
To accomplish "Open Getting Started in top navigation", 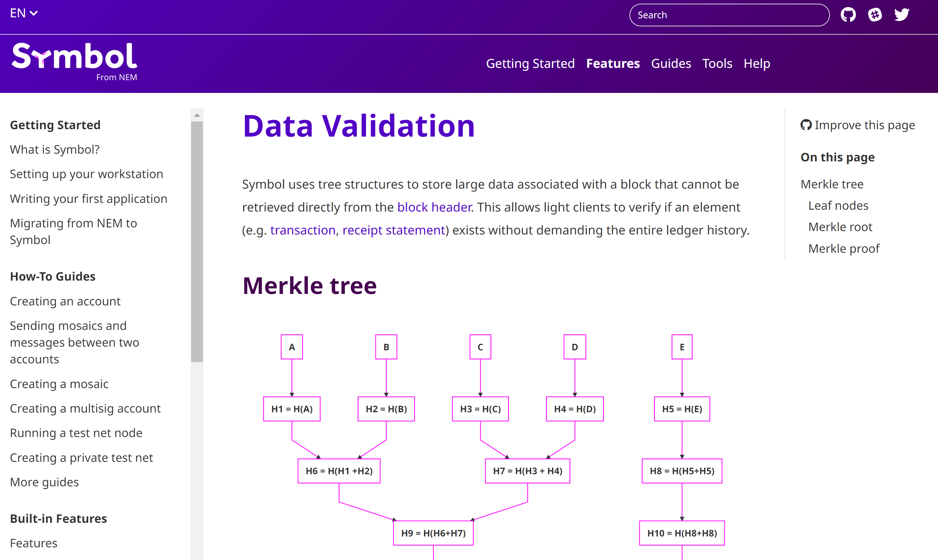I will point(530,63).
